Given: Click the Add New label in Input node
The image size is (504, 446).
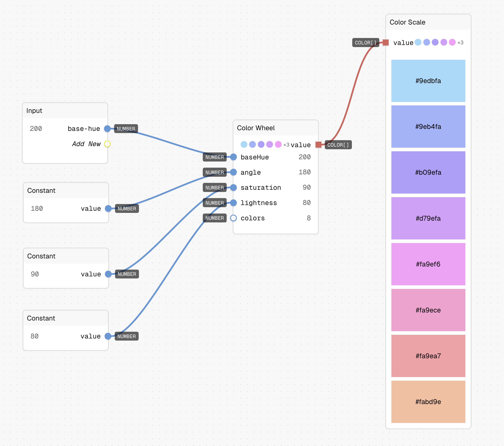Looking at the screenshot, I should click(86, 144).
